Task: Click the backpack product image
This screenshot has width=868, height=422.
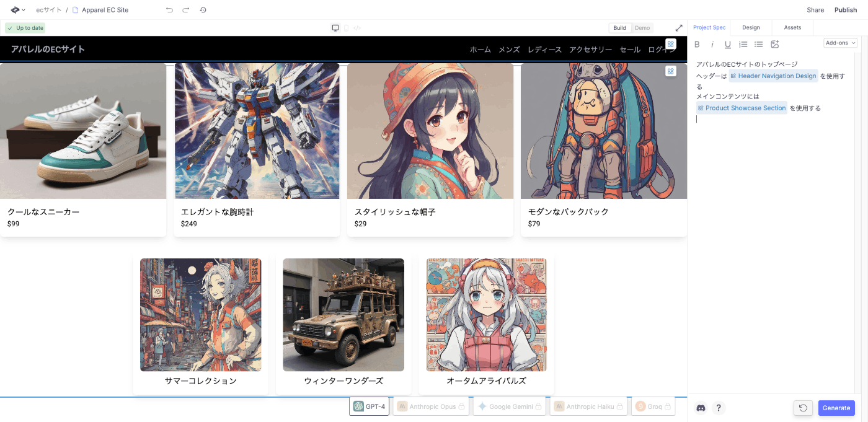Action: pyautogui.click(x=604, y=131)
